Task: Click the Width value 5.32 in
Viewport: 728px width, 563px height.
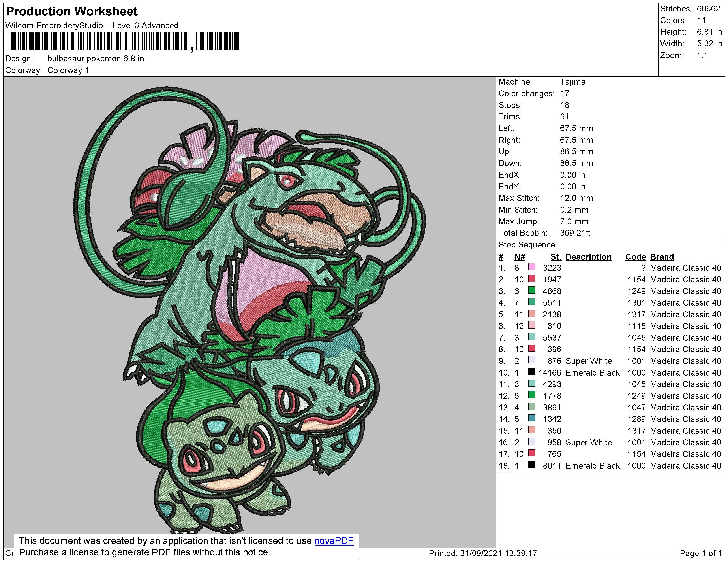Action: click(709, 44)
